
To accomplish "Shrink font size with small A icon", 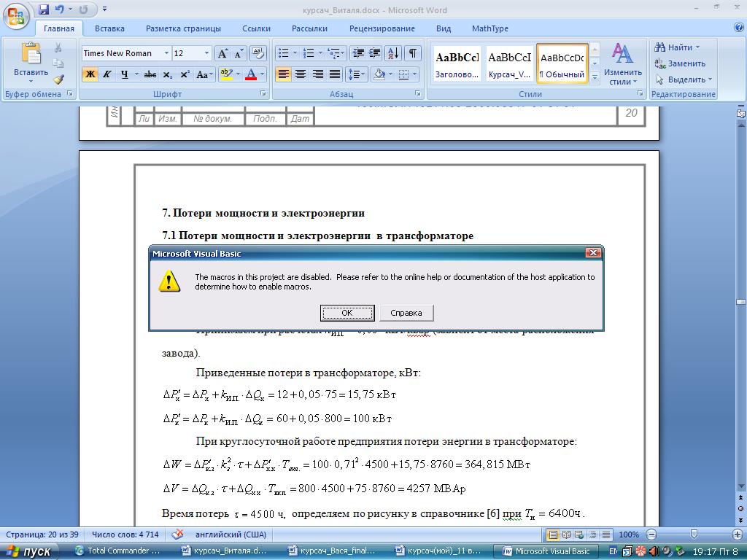I will click(x=239, y=53).
